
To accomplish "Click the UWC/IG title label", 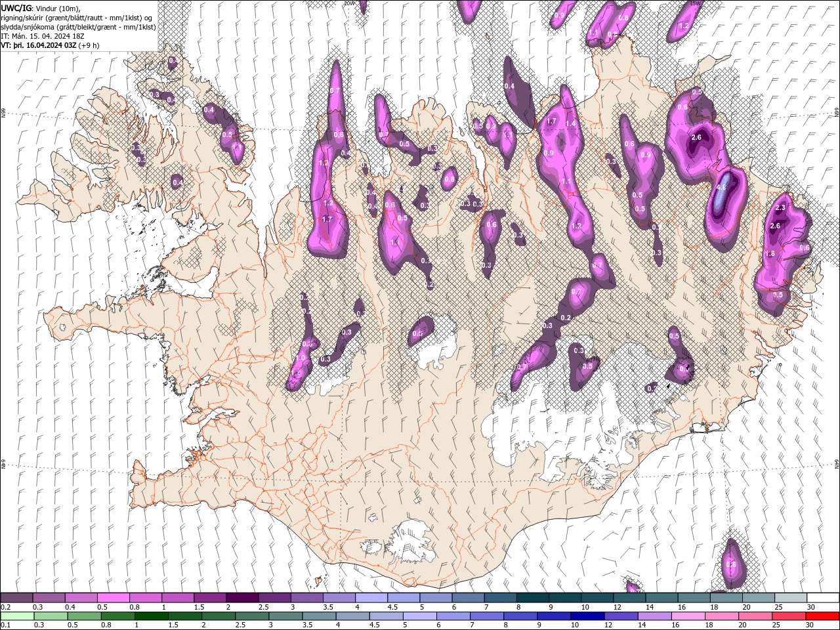I will (x=16, y=8).
